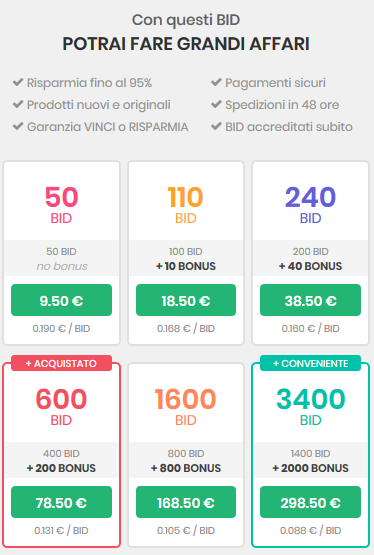Click the POTRAI FARE GRANDI AFFARI heading
Screen dimensions: 374x555
click(x=186, y=44)
